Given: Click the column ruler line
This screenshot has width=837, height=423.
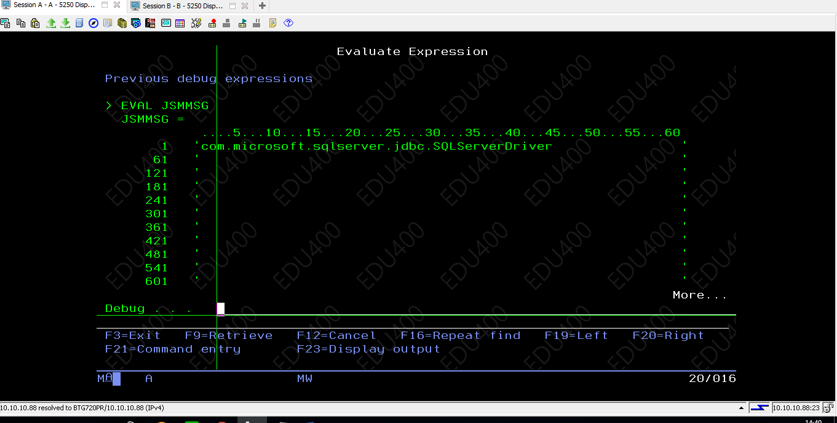Looking at the screenshot, I should (x=441, y=132).
